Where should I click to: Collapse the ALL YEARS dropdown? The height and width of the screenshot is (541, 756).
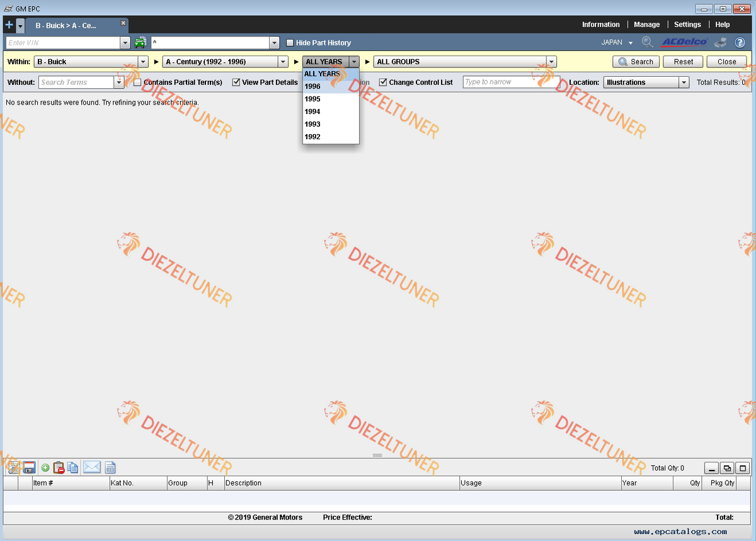354,62
